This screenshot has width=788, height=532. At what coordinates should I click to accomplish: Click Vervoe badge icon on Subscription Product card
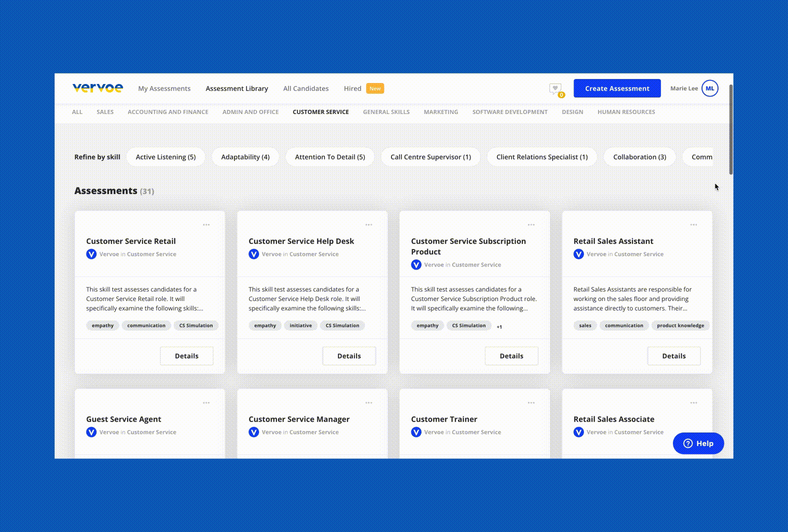tap(416, 264)
